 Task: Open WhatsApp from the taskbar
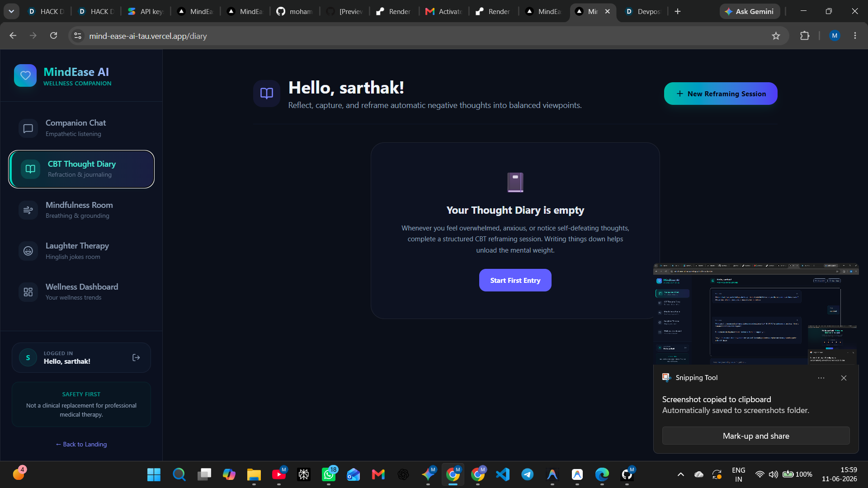329,474
